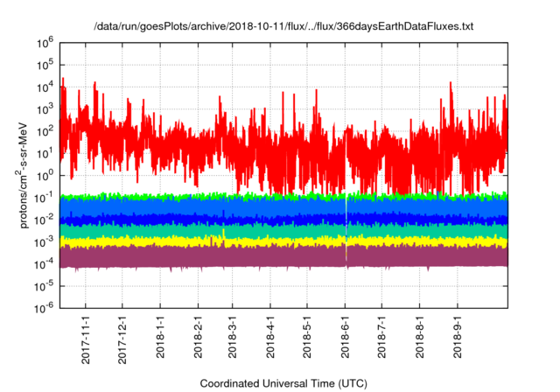Click the 10^-4 y-axis tick label
The width and height of the screenshot is (560, 392).
coord(44,264)
